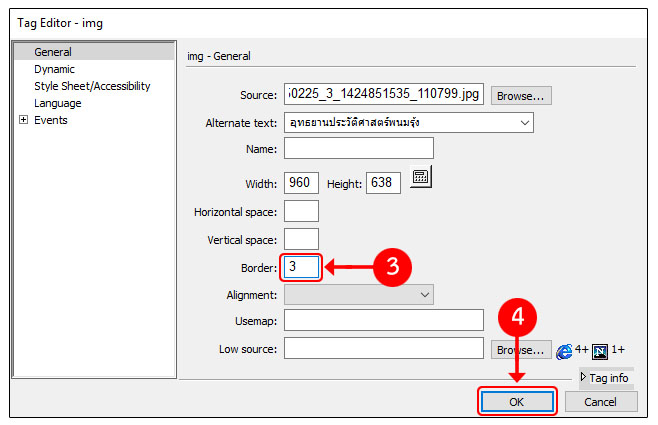Click the image size calculator icon beside Height
This screenshot has height=425, width=658.
point(421,177)
